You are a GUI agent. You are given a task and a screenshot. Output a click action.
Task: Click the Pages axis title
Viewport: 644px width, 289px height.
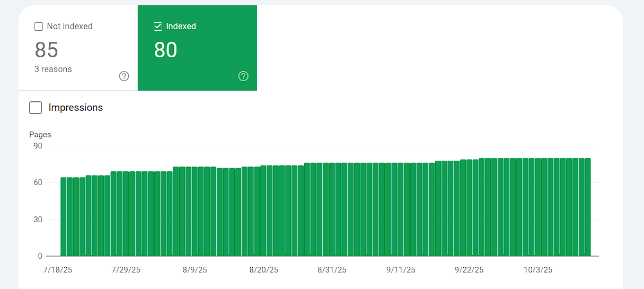40,135
